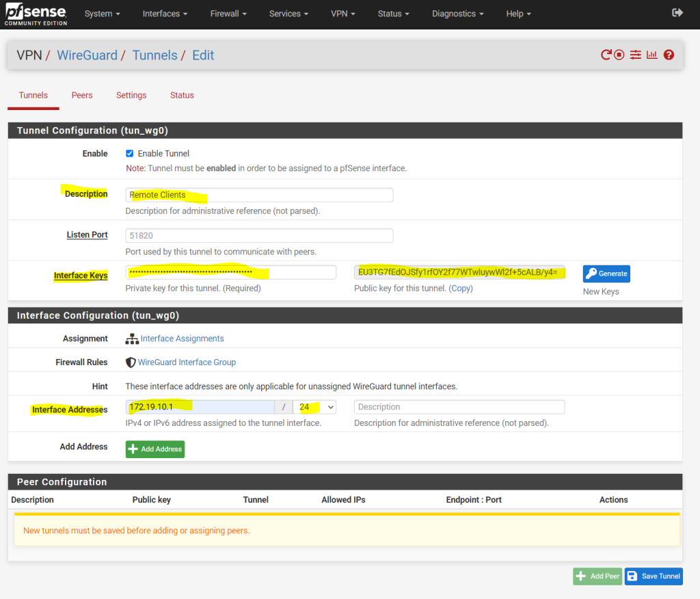Click Edit in the breadcrumb
Image resolution: width=700 pixels, height=599 pixels.
[203, 55]
